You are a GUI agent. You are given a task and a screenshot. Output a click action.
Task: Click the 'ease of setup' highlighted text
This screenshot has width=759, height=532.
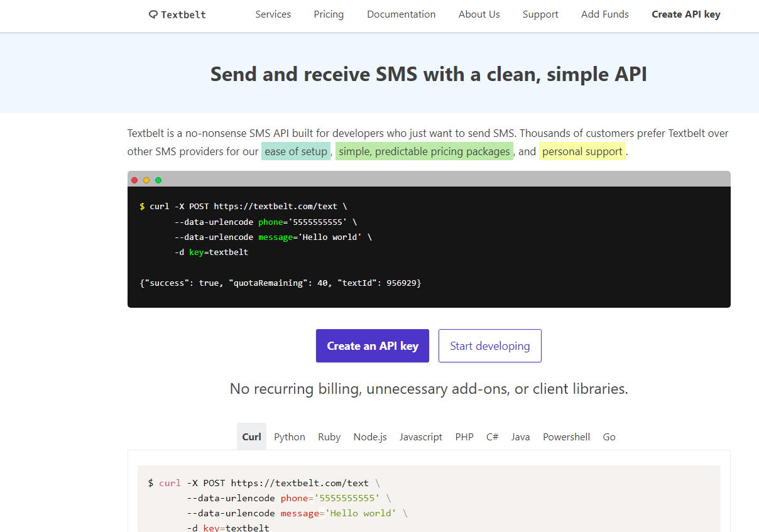pos(296,151)
